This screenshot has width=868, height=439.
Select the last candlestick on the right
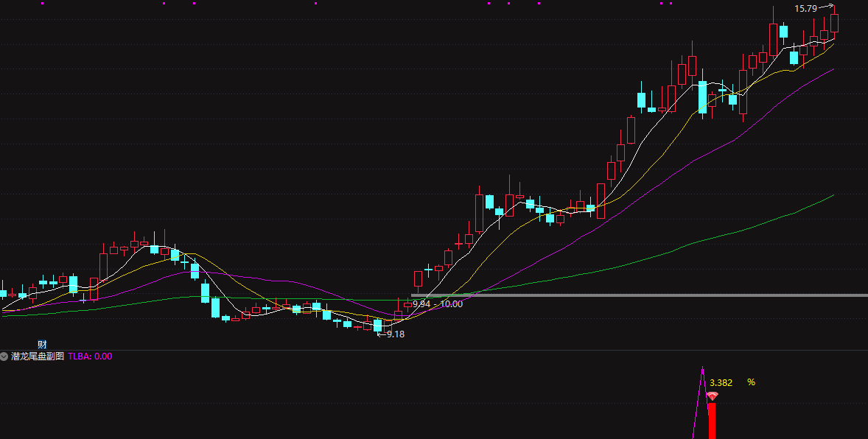(834, 22)
